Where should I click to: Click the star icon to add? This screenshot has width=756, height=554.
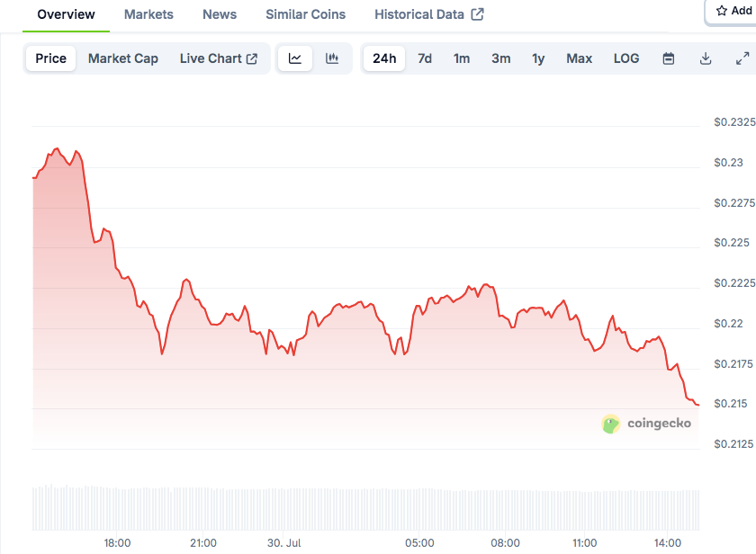tap(721, 11)
